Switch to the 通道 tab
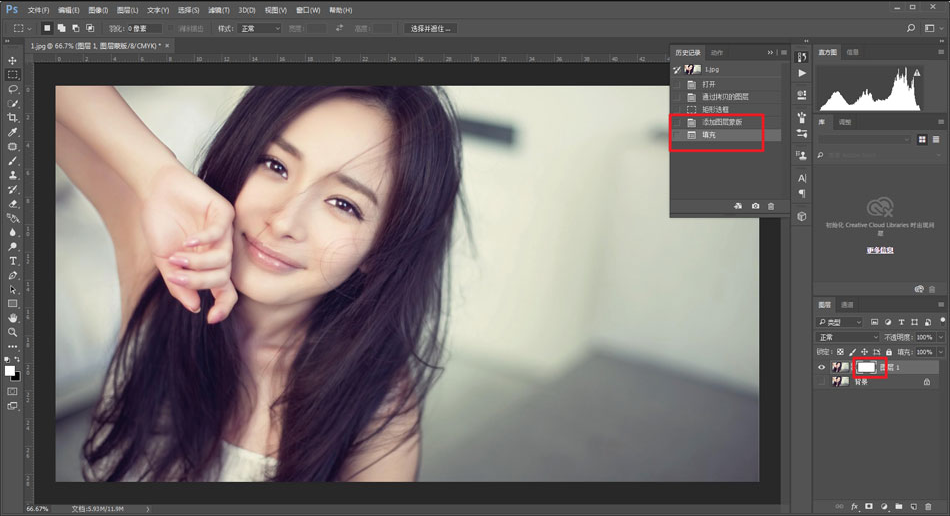The height and width of the screenshot is (516, 950). coord(847,304)
